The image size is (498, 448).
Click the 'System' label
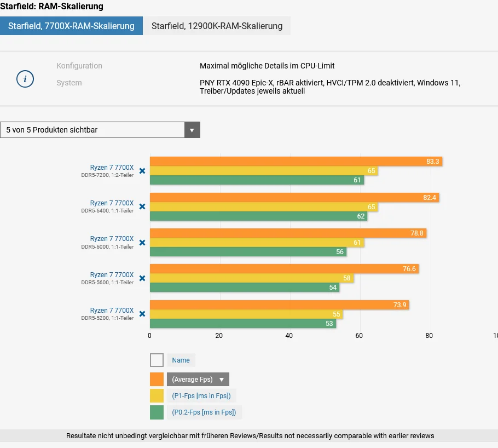(70, 83)
